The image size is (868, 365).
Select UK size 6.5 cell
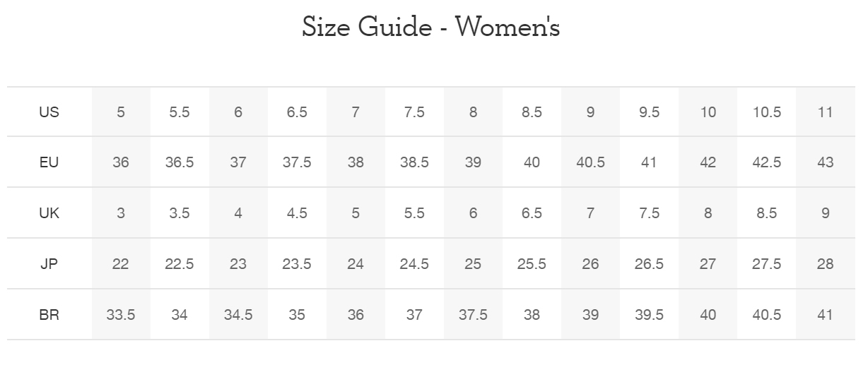tap(532, 213)
